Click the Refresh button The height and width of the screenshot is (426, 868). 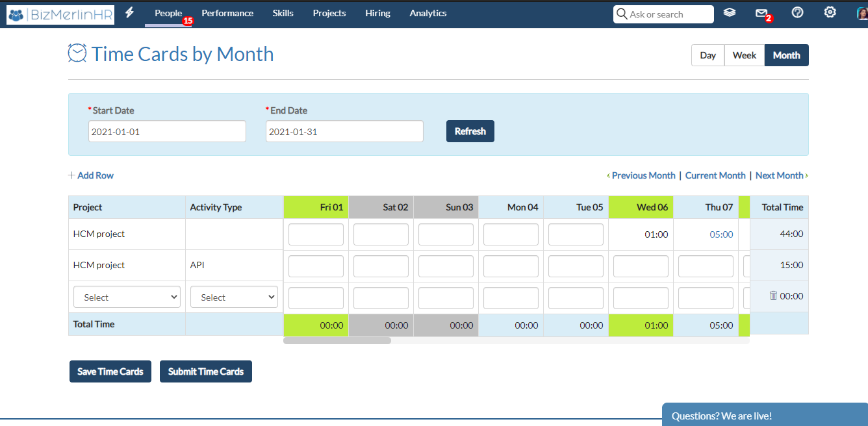(470, 131)
